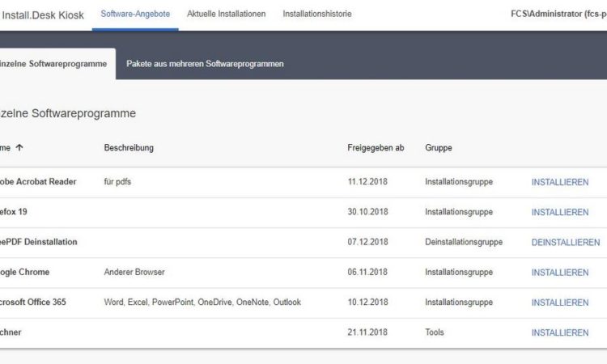Click DEINSTALLIEREN for FreePDF Deinstallation

(x=566, y=243)
